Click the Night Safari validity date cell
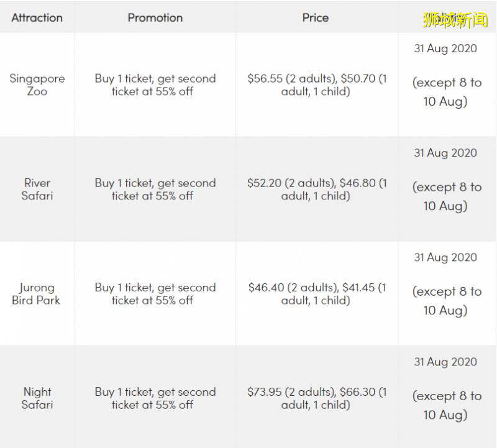This screenshot has width=497, height=448. click(x=446, y=388)
